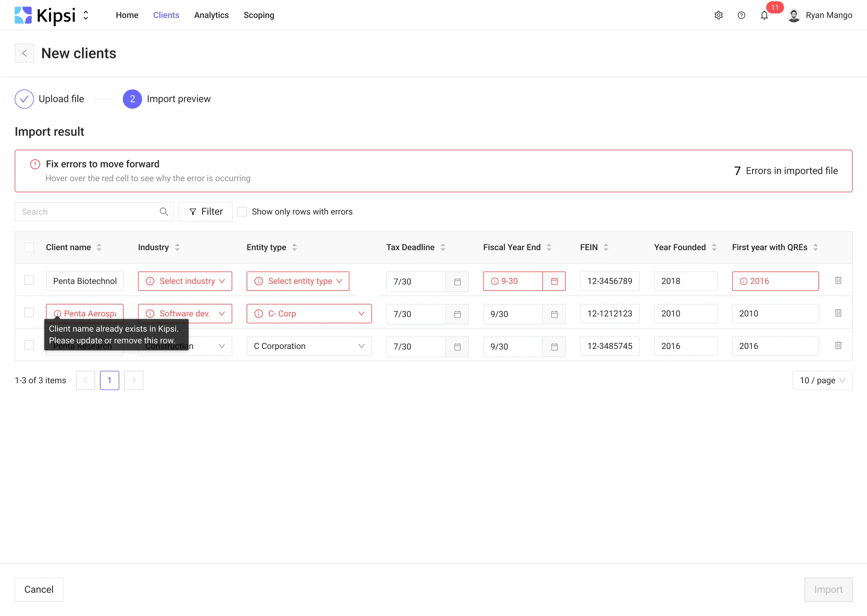
Task: Enable Show only rows with errors
Action: pyautogui.click(x=242, y=212)
